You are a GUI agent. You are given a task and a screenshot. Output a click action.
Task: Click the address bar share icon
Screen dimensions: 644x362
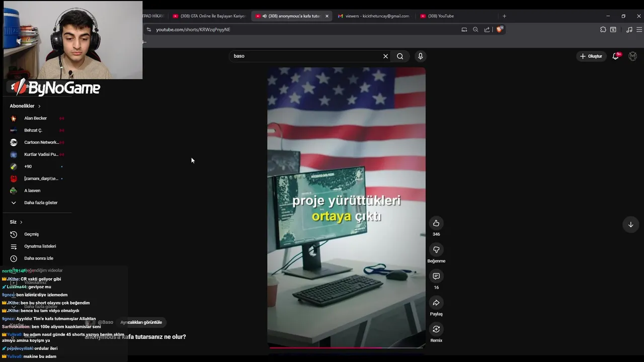(487, 30)
